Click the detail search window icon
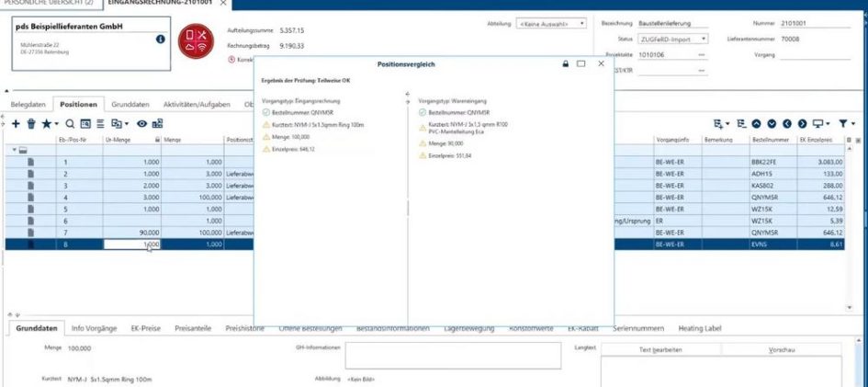Image resolution: width=868 pixels, height=387 pixels. click(85, 124)
